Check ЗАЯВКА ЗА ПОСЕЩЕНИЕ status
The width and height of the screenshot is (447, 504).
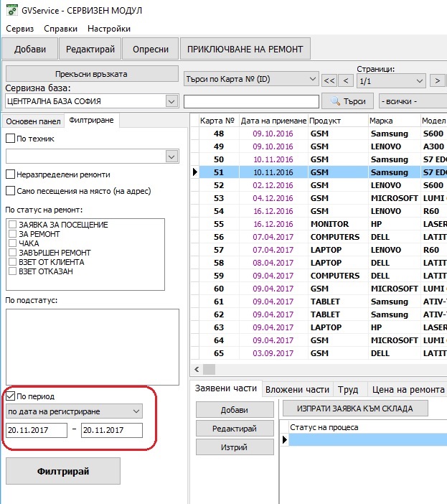12,224
